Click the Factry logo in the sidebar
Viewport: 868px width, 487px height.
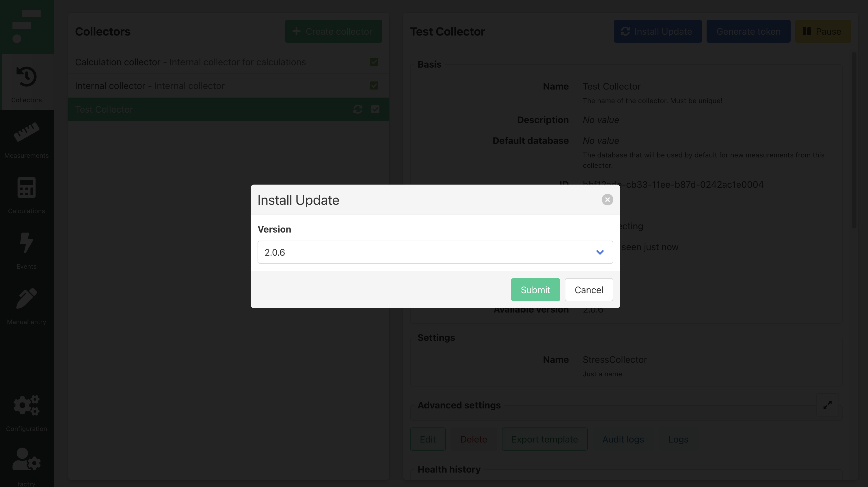pyautogui.click(x=27, y=27)
